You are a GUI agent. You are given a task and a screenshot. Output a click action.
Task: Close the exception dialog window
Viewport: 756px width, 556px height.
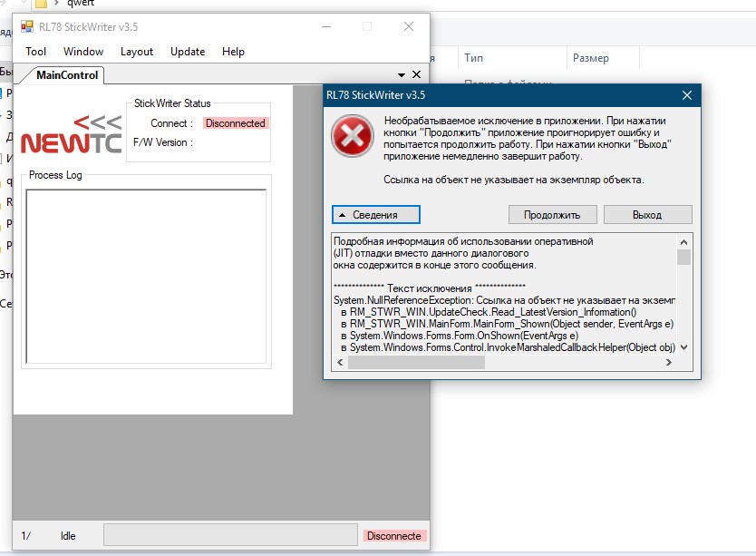click(687, 94)
